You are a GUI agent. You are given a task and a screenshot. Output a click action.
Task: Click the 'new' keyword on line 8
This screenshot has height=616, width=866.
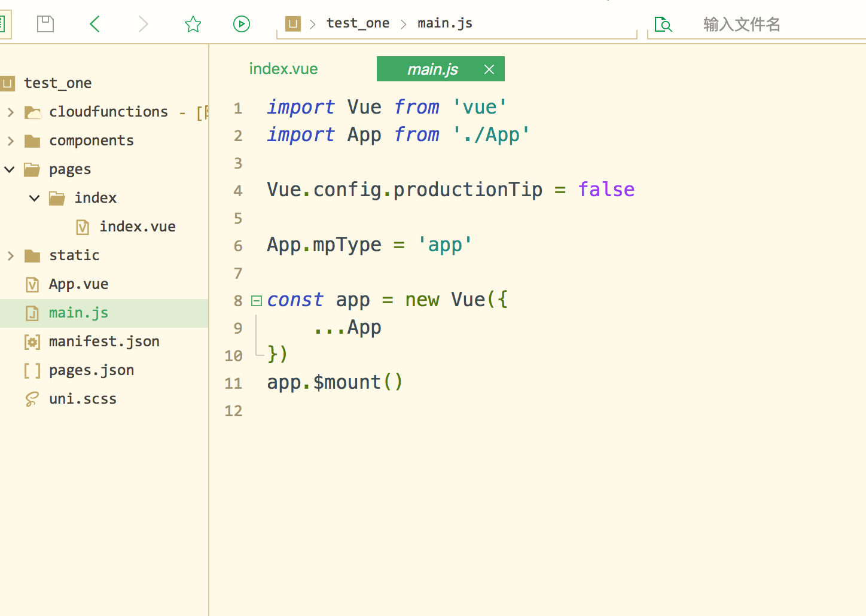pos(422,300)
